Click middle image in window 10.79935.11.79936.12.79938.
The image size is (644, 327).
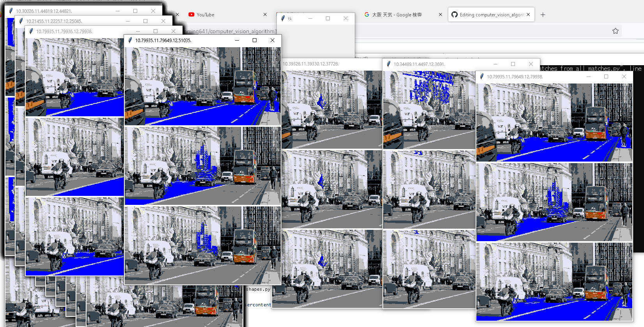click(x=75, y=157)
